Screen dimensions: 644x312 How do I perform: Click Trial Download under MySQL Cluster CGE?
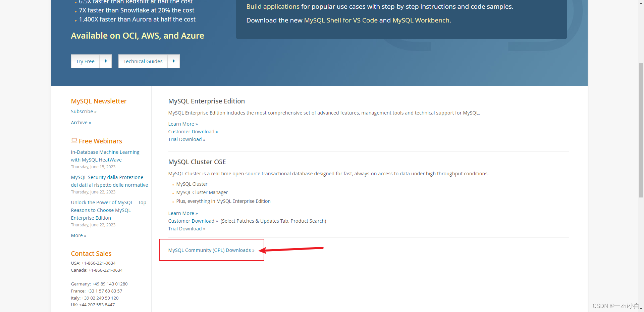186,229
